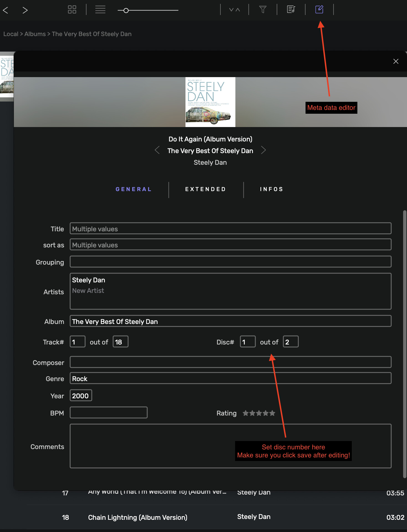Set rating to five stars
The height and width of the screenshot is (532, 407).
pos(272,413)
